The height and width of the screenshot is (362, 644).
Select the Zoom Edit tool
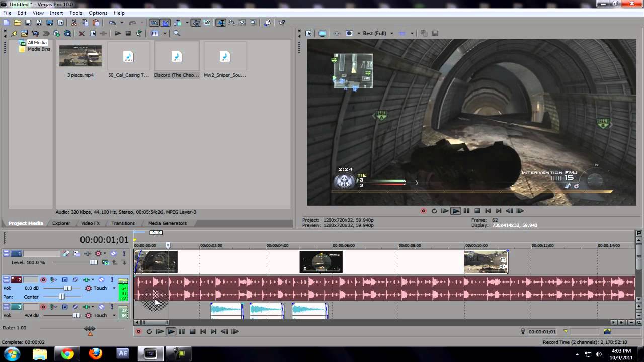point(253,23)
